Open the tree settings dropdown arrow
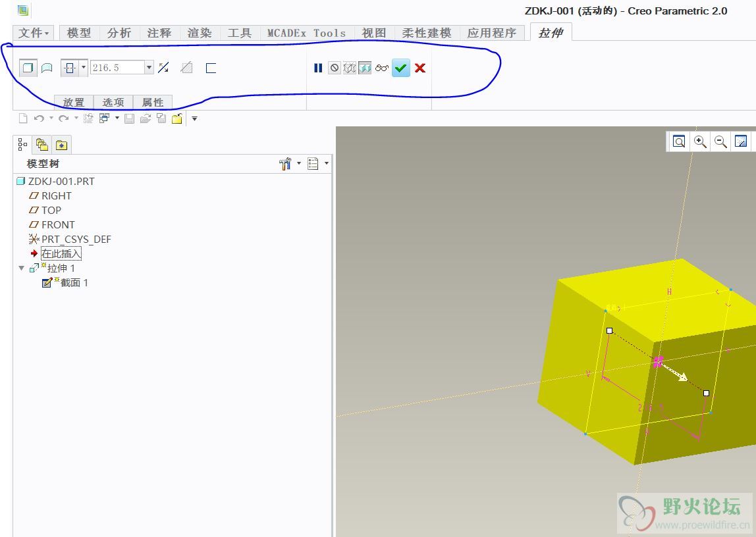The height and width of the screenshot is (537, 756). click(x=299, y=163)
